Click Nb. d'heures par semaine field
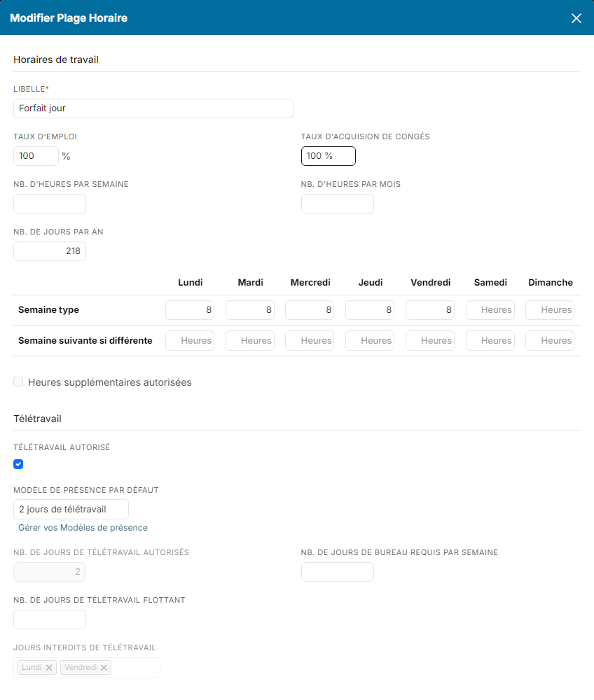This screenshot has height=700, width=594. point(50,204)
